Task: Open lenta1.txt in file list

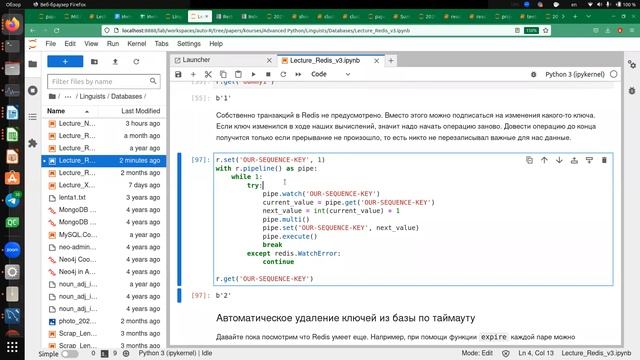Action: [104, 198]
